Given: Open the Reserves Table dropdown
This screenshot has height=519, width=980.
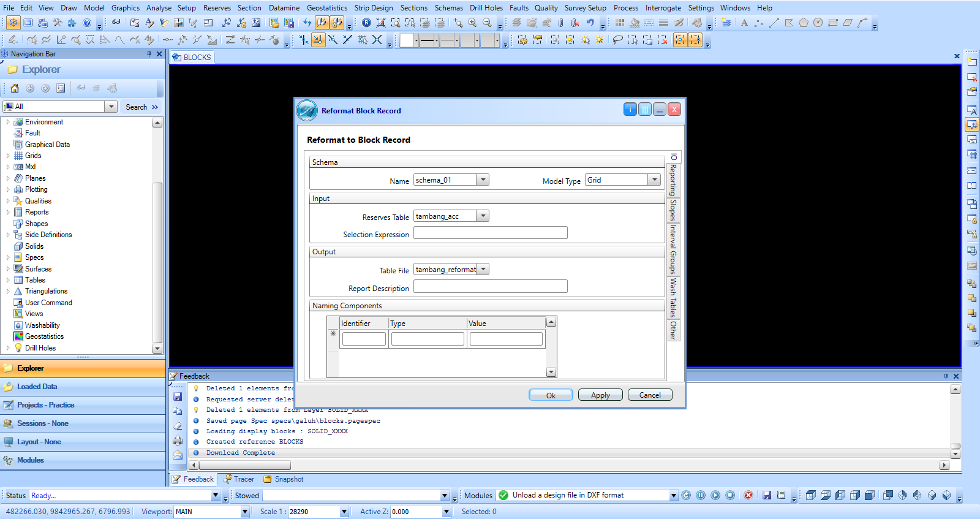Looking at the screenshot, I should tap(483, 216).
